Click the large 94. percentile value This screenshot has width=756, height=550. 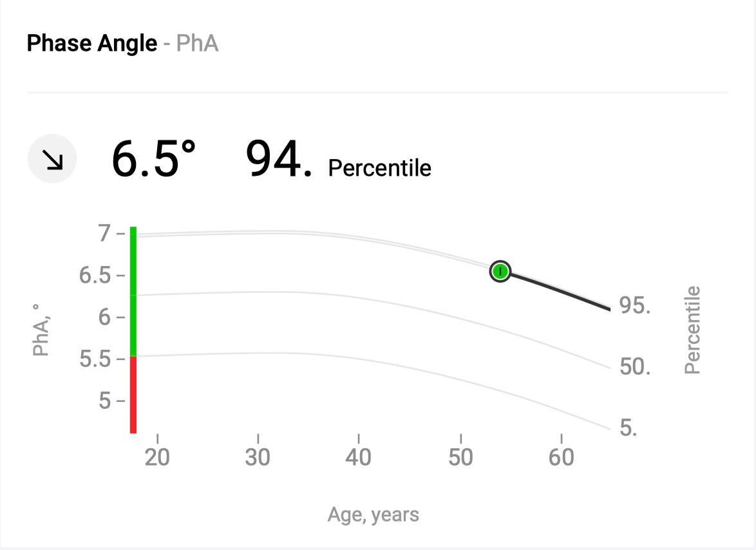[279, 159]
